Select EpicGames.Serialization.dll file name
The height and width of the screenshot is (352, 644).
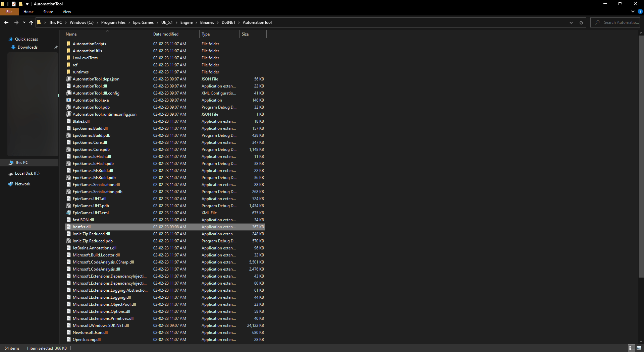(x=96, y=185)
